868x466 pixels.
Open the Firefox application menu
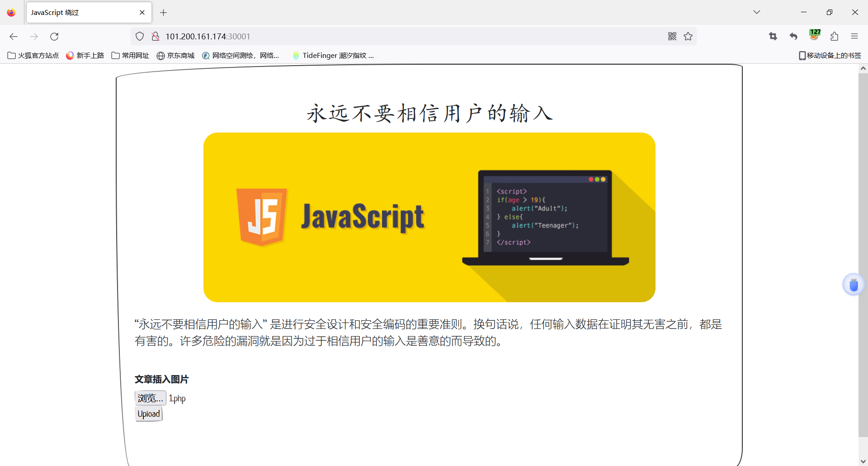pos(854,36)
